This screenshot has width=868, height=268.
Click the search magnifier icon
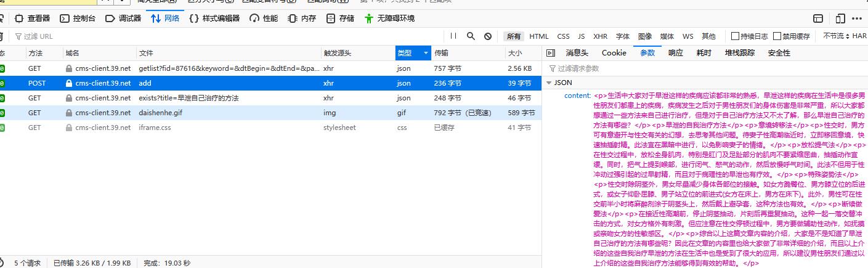coord(471,36)
